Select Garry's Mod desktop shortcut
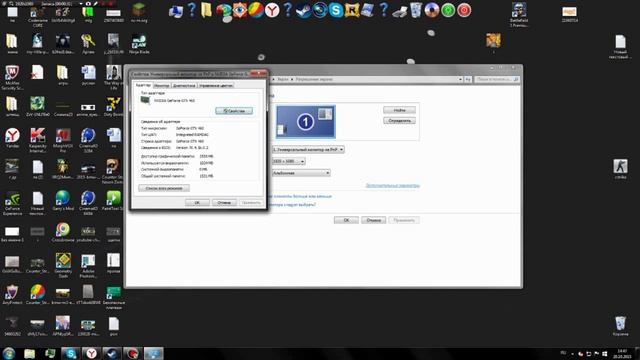The image size is (640, 360). (x=63, y=201)
